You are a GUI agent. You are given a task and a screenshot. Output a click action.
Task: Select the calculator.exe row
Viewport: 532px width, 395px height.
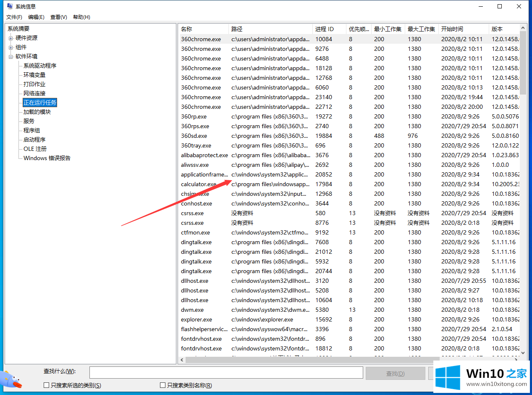tap(349, 184)
